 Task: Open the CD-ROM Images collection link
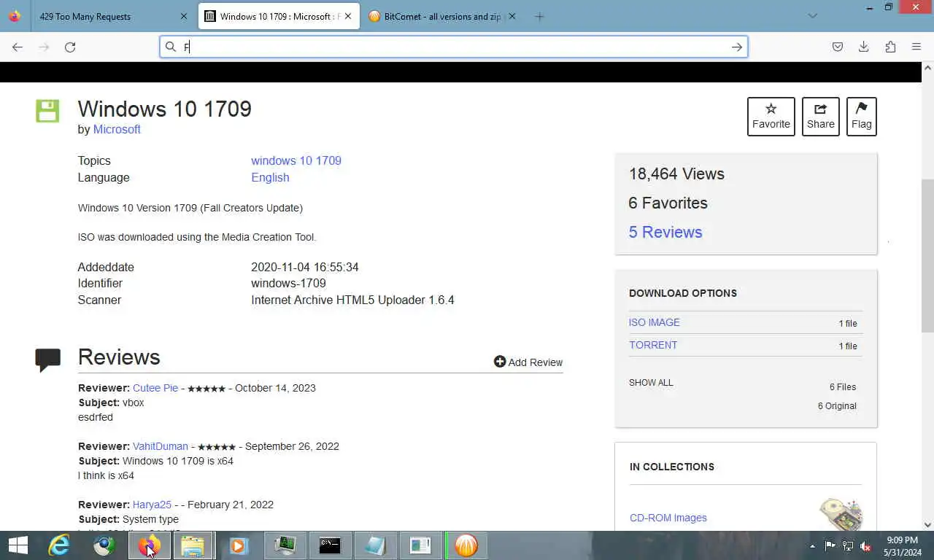click(668, 518)
